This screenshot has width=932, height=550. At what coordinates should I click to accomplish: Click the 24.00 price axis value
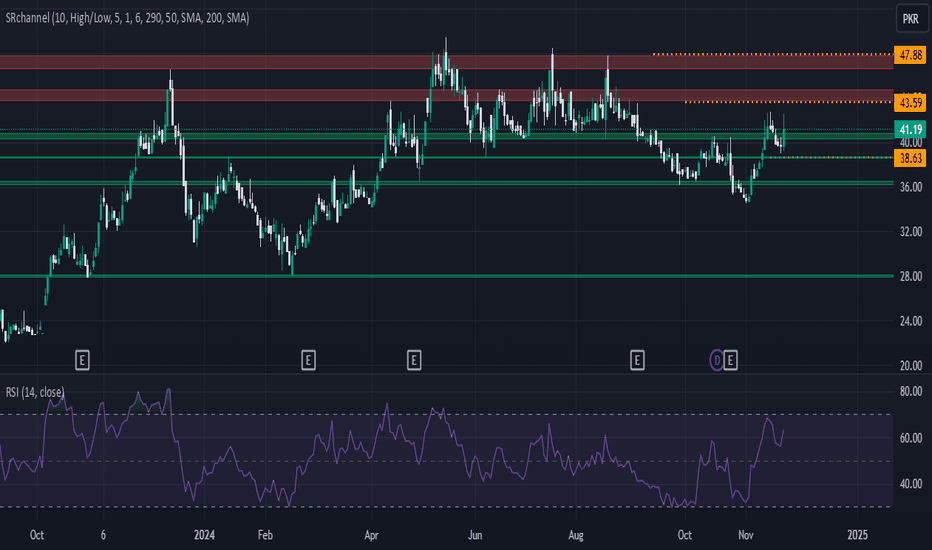pos(911,321)
